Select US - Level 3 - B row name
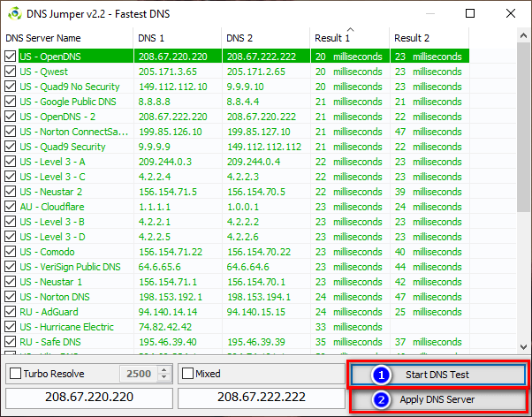 (x=52, y=222)
